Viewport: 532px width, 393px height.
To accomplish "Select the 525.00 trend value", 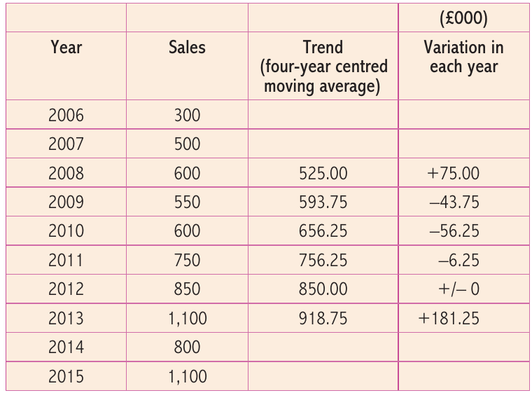I will pyautogui.click(x=323, y=173).
